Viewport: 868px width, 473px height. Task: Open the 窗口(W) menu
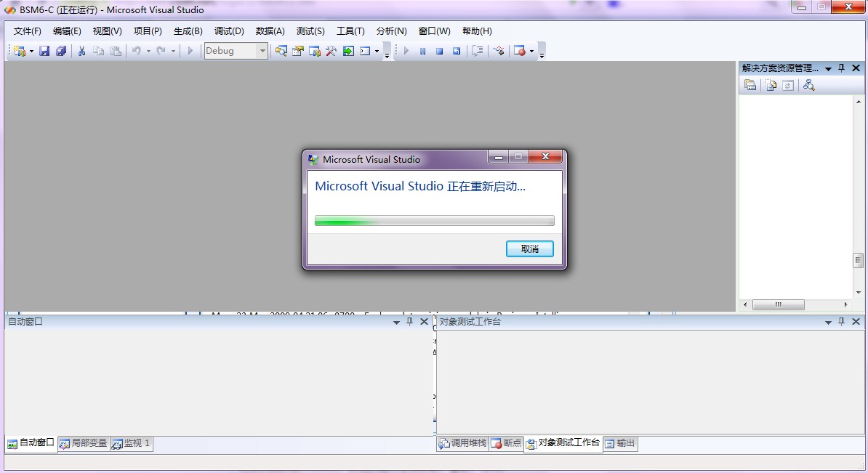coord(435,31)
